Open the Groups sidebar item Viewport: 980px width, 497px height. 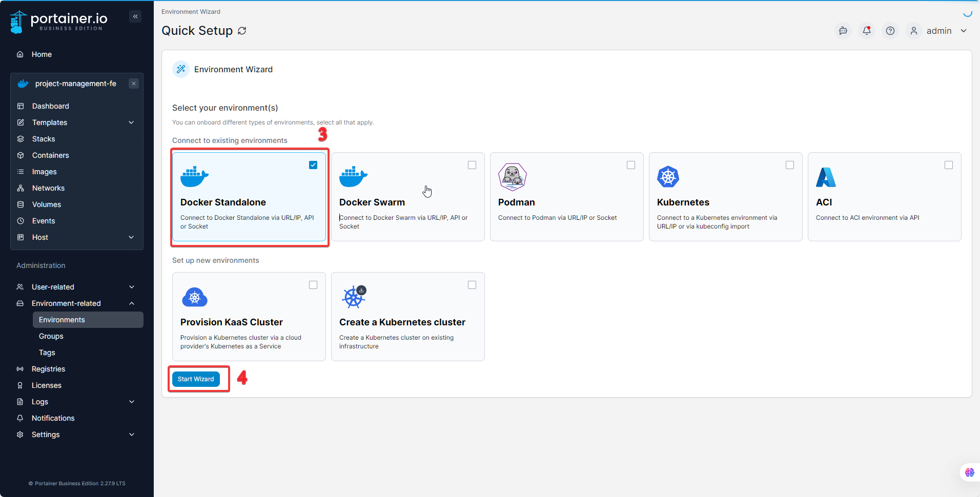coord(88,336)
